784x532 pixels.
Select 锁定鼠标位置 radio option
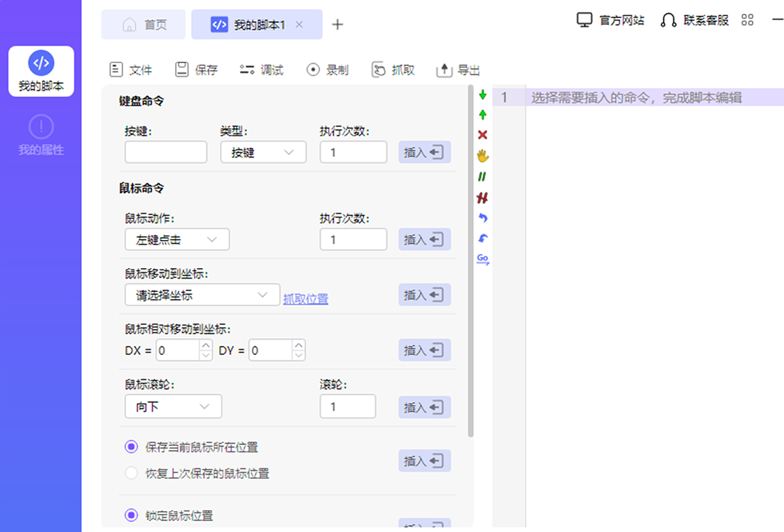[131, 515]
